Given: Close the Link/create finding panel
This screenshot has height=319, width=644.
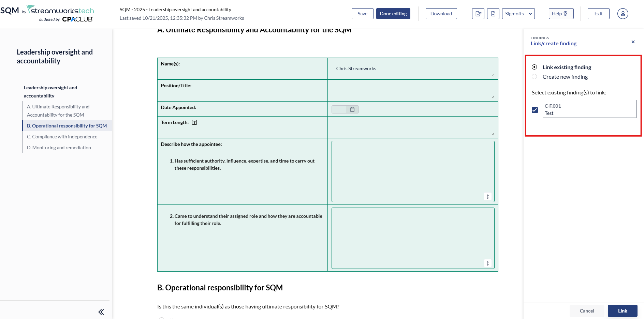Looking at the screenshot, I should tap(633, 42).
